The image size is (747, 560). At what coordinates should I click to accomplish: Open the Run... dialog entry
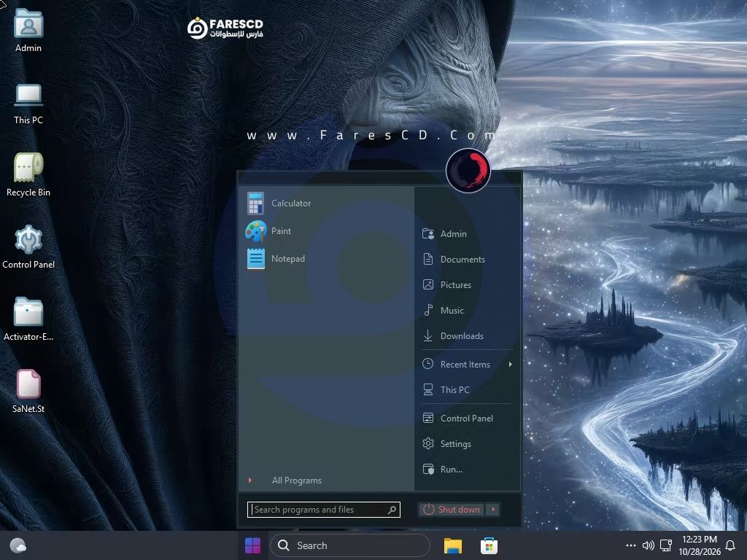(467, 469)
